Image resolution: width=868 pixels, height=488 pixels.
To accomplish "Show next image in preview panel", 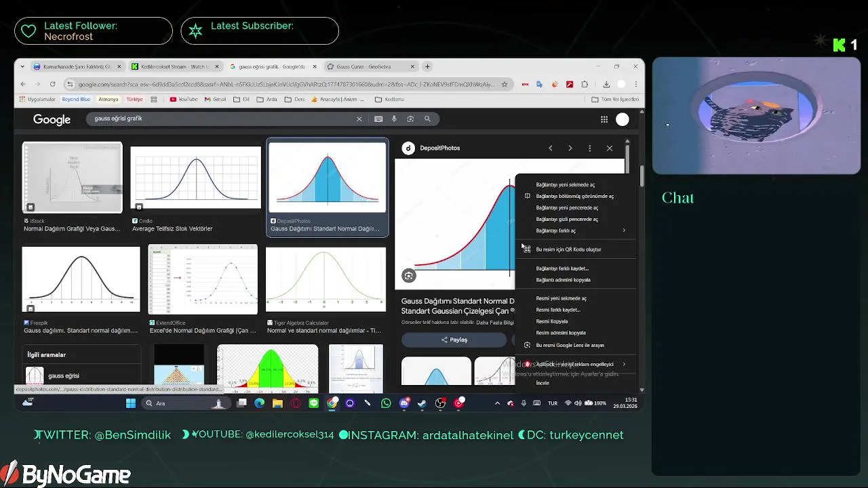I will 570,148.
